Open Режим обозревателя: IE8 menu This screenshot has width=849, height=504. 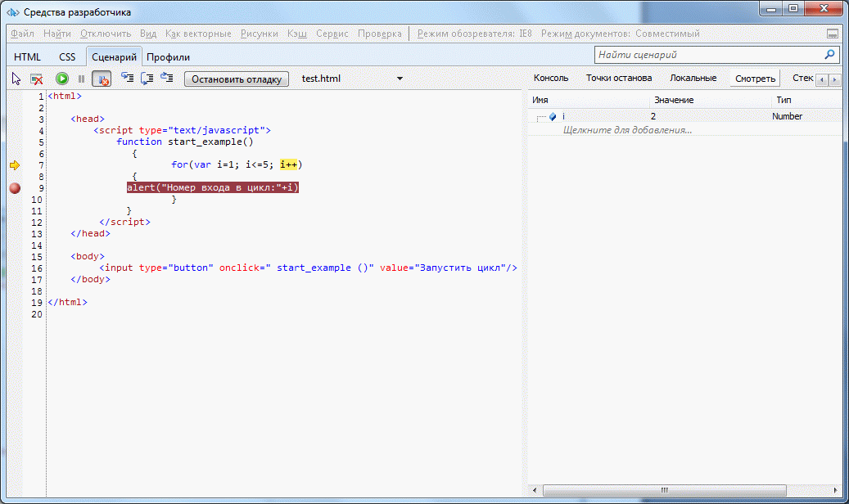click(x=474, y=34)
